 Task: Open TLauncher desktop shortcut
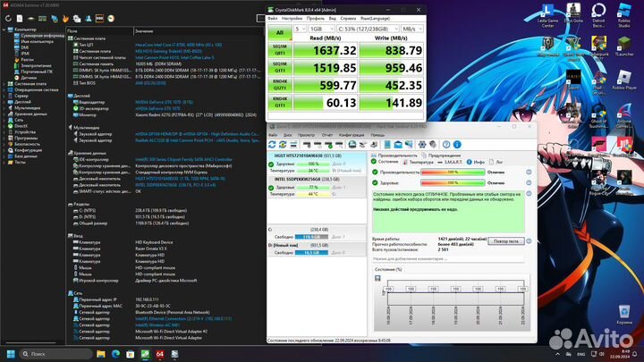click(624, 46)
